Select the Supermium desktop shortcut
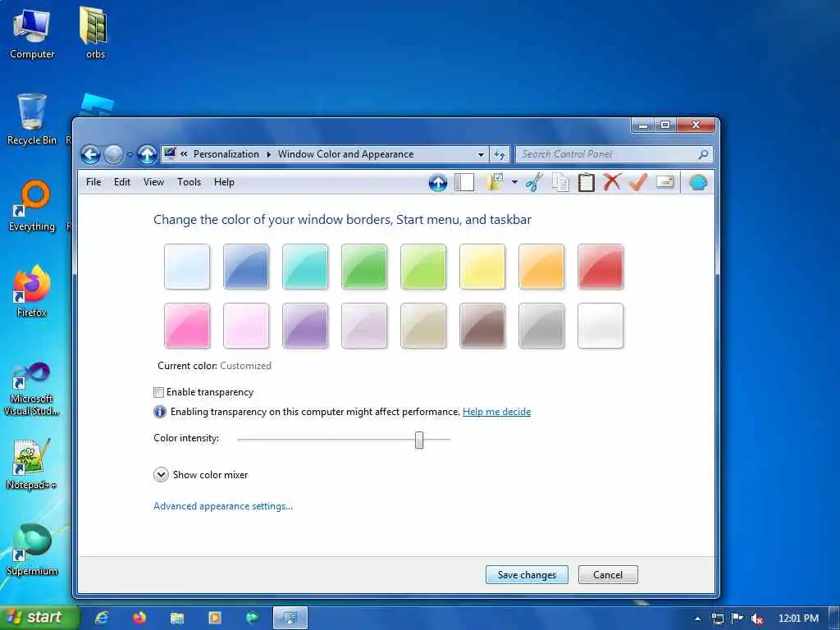The height and width of the screenshot is (630, 840). coord(32,550)
